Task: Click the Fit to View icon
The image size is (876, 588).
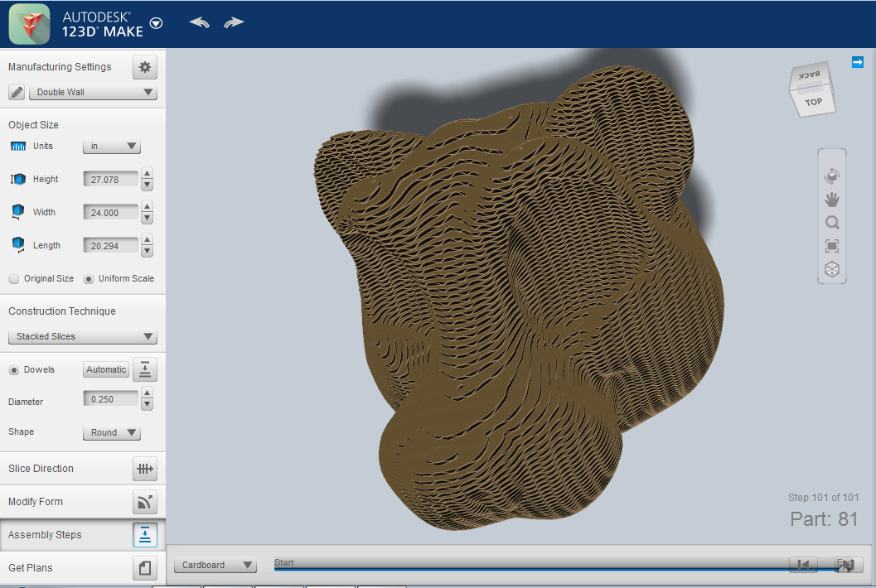Action: 832,246
